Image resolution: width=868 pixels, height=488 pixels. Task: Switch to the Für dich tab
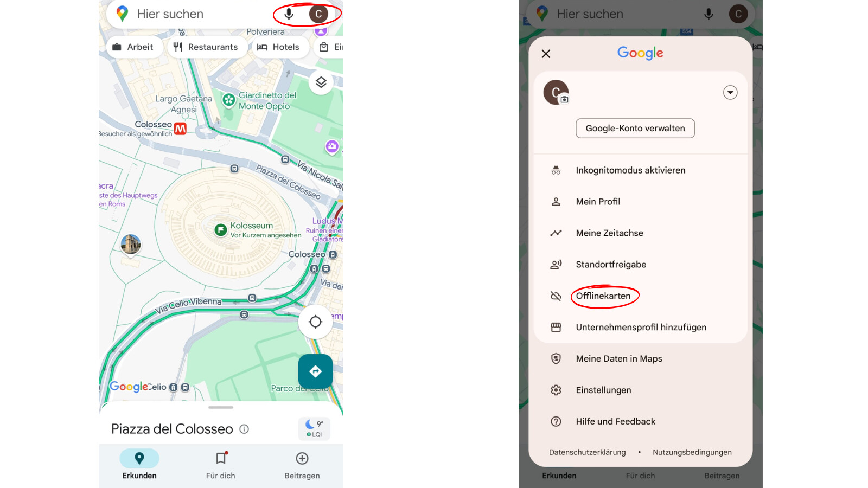click(x=221, y=466)
